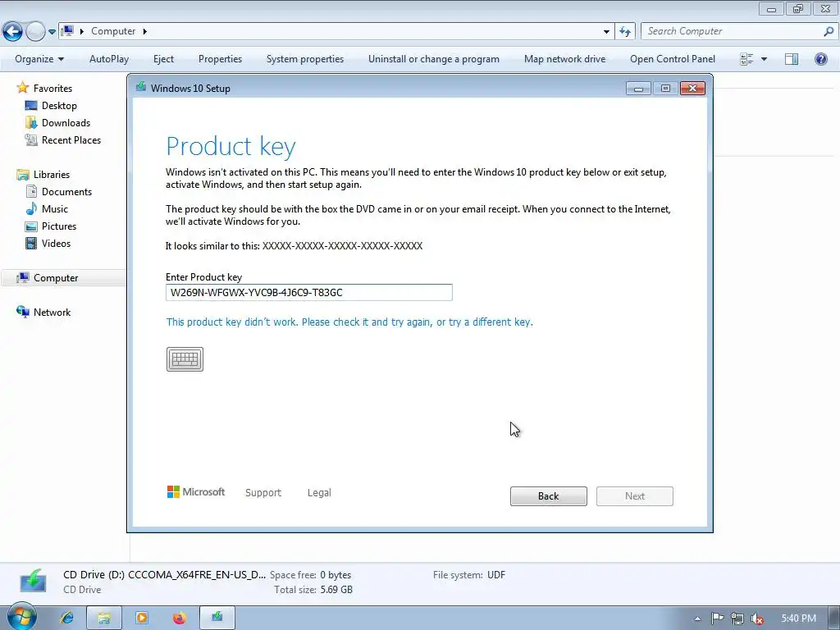
Task: Open Windows Explorer taskbar button
Action: click(104, 618)
